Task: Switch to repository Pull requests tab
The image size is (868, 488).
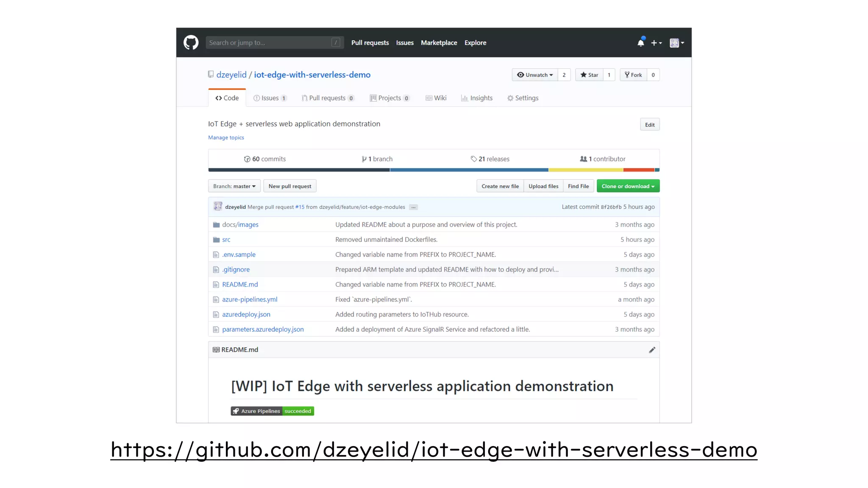Action: click(x=328, y=98)
